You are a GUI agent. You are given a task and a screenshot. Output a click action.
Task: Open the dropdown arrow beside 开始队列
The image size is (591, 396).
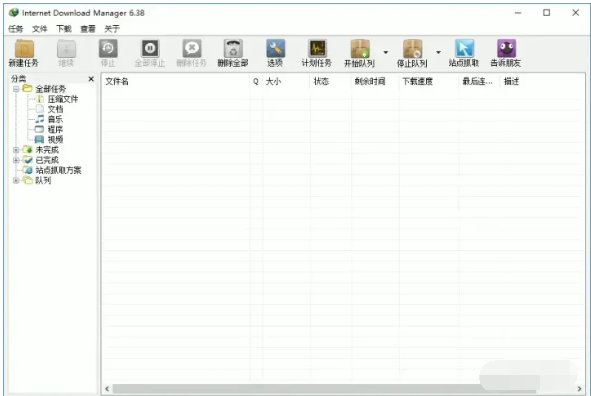(x=386, y=52)
